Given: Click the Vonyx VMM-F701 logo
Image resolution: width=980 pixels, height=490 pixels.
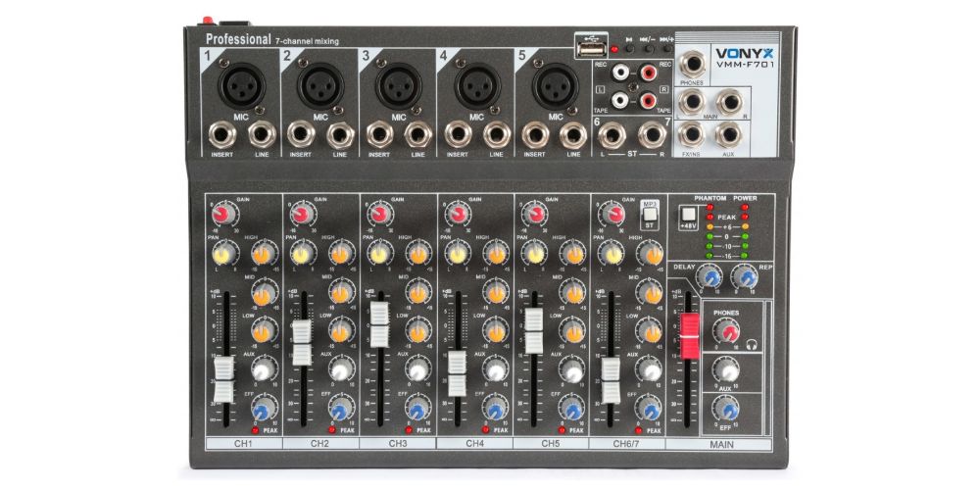Looking at the screenshot, I should coord(745,58).
